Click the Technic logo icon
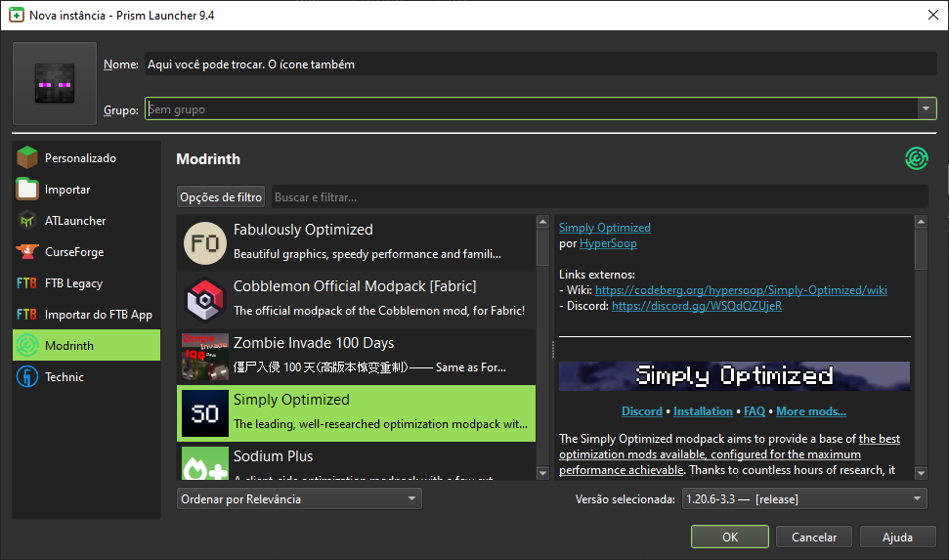949x560 pixels. pyautogui.click(x=27, y=377)
